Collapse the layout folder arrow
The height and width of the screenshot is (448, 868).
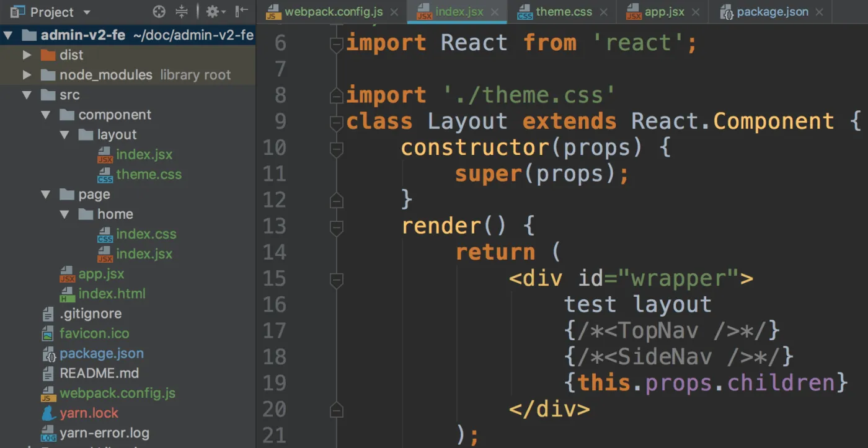point(64,135)
